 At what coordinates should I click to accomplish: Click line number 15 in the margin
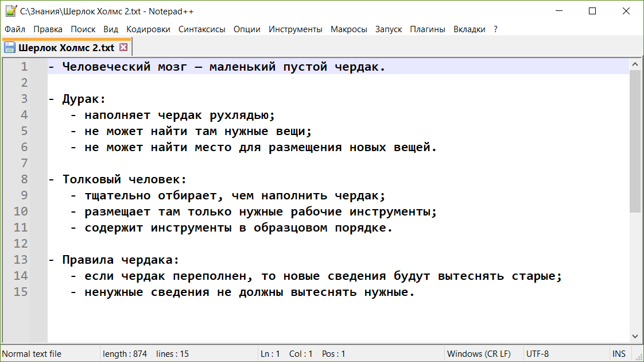[21, 292]
